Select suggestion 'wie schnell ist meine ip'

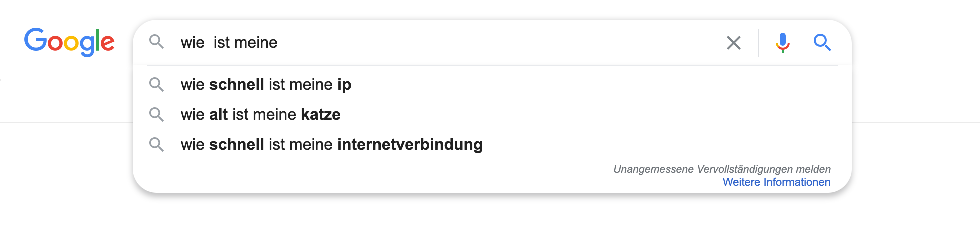(266, 84)
